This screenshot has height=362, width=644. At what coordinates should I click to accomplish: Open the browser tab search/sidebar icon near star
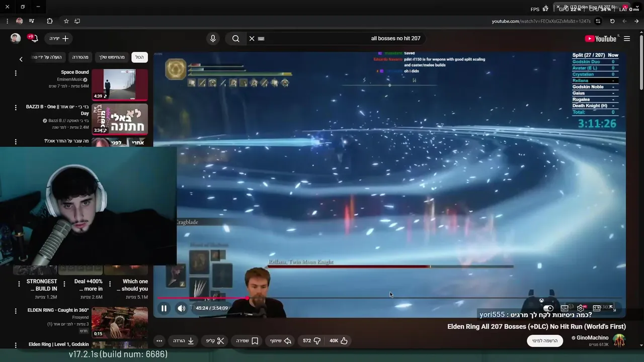[77, 21]
